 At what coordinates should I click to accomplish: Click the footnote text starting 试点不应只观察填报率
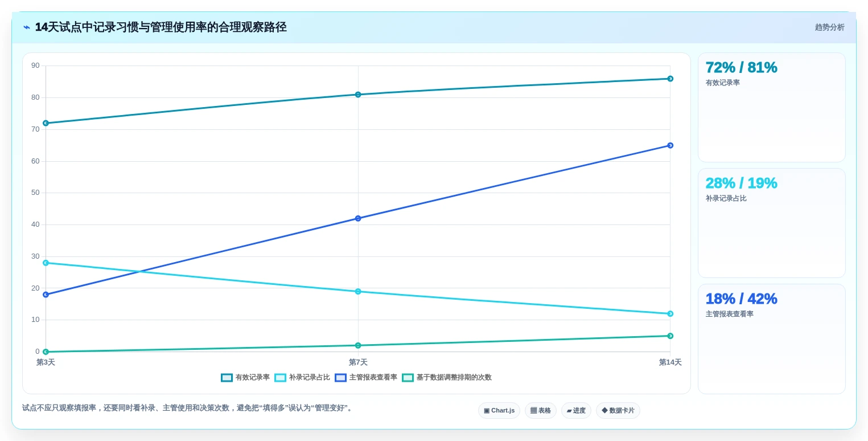point(188,408)
